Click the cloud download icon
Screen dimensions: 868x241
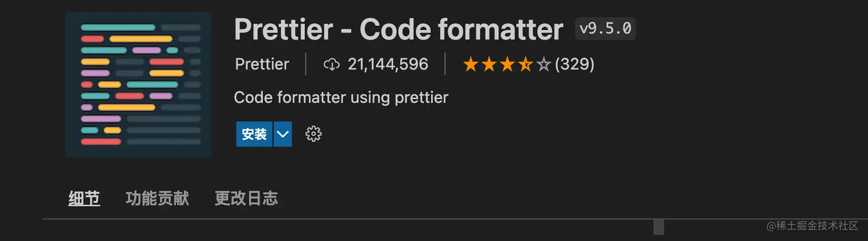[x=332, y=64]
